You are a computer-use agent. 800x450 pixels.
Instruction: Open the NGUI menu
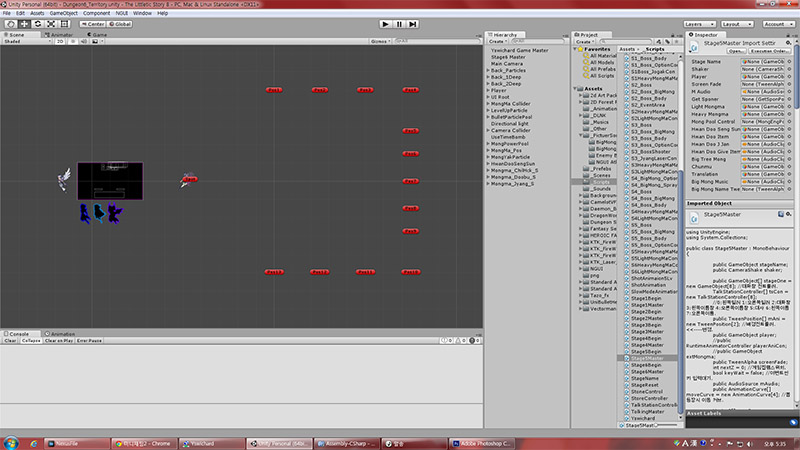(x=122, y=13)
